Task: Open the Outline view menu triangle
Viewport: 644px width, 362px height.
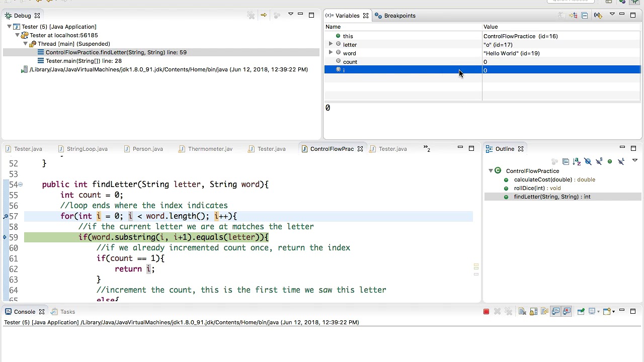Action: point(634,160)
